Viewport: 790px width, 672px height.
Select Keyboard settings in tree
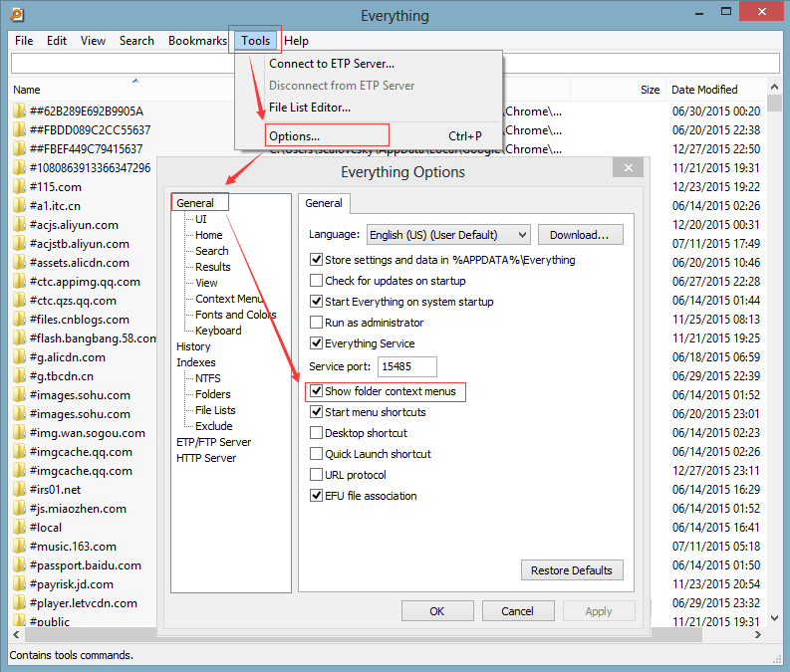click(218, 331)
